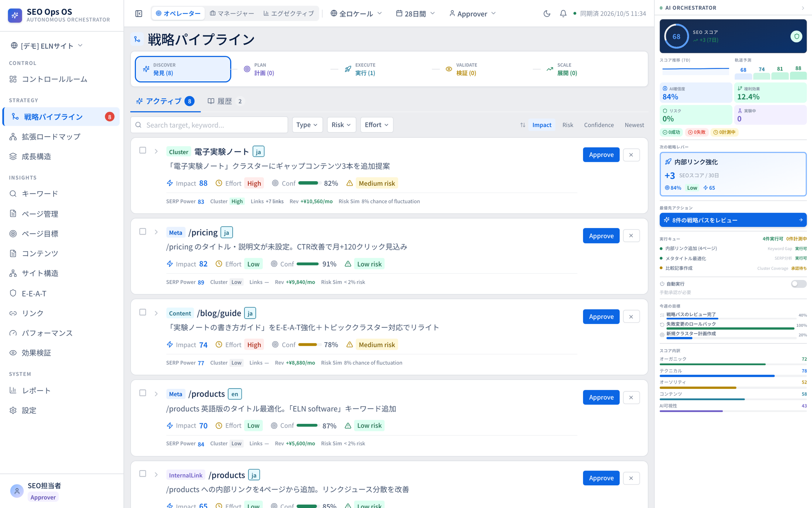Click the search target keyword field

(x=209, y=125)
